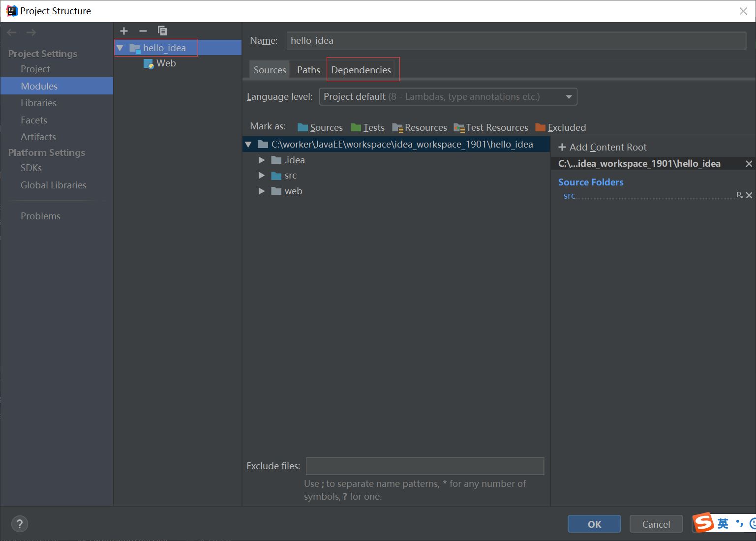This screenshot has width=756, height=541.
Task: Mark folder as Sources
Action: tap(320, 127)
